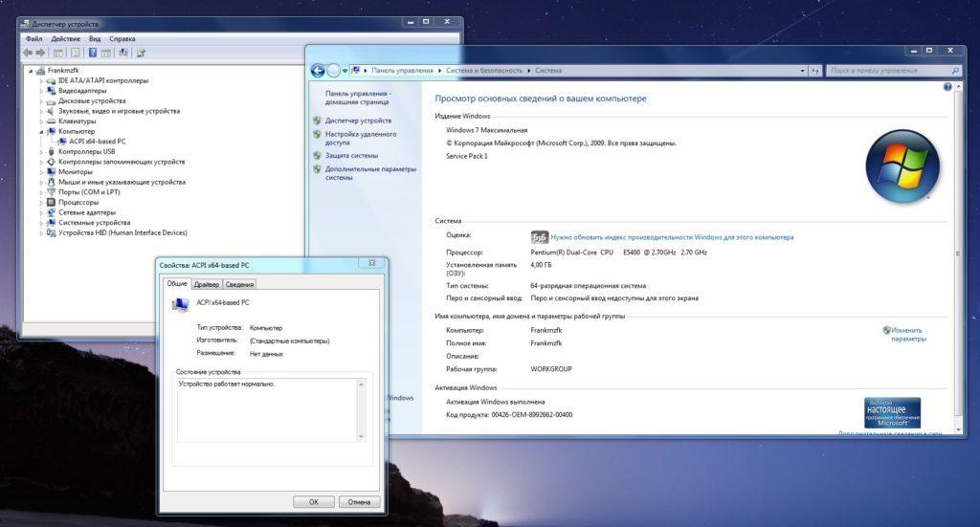Click the keyboard icon beside Клавиатуры
Viewport: 980px width, 527px height.
point(52,121)
